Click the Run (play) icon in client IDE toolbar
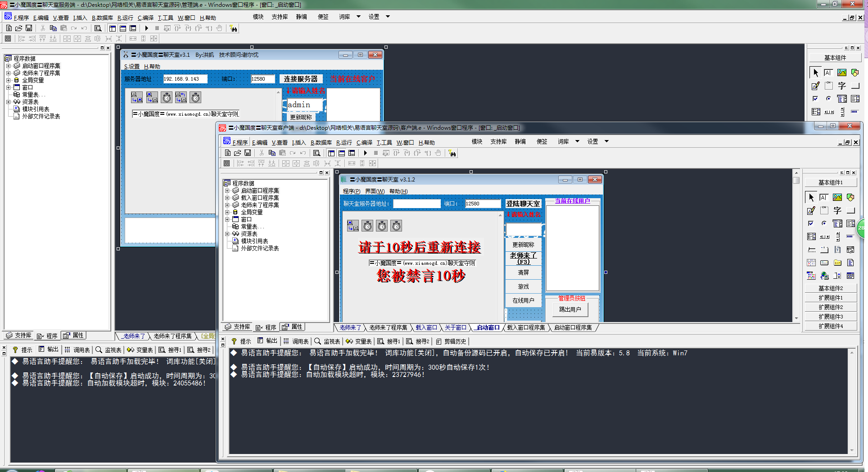868x472 pixels. click(x=366, y=153)
